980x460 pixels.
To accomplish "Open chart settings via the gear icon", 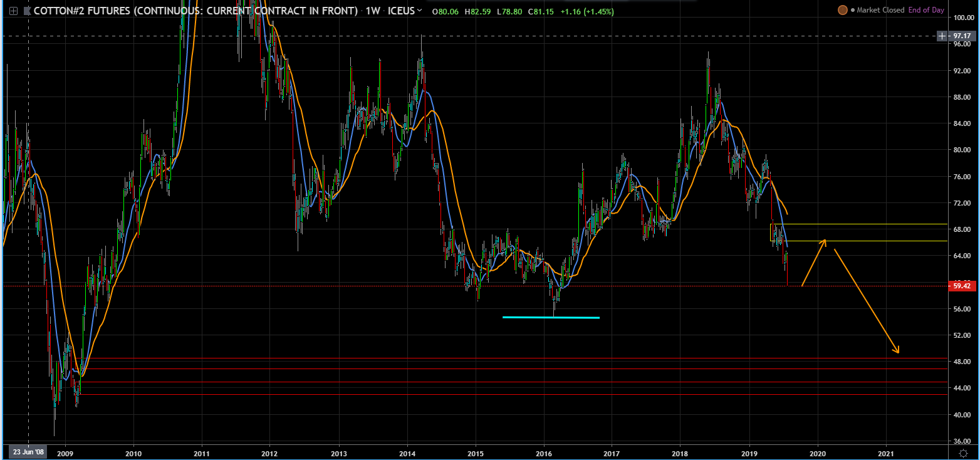I will pyautogui.click(x=963, y=452).
